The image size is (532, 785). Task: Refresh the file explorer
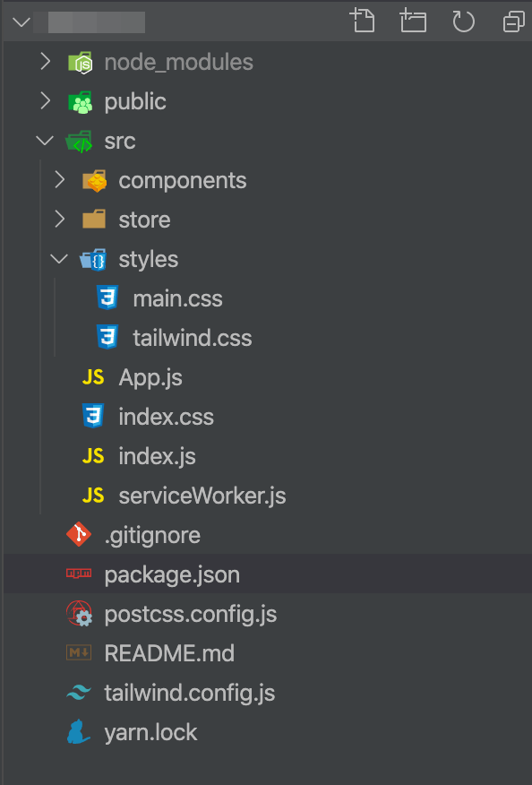(463, 22)
